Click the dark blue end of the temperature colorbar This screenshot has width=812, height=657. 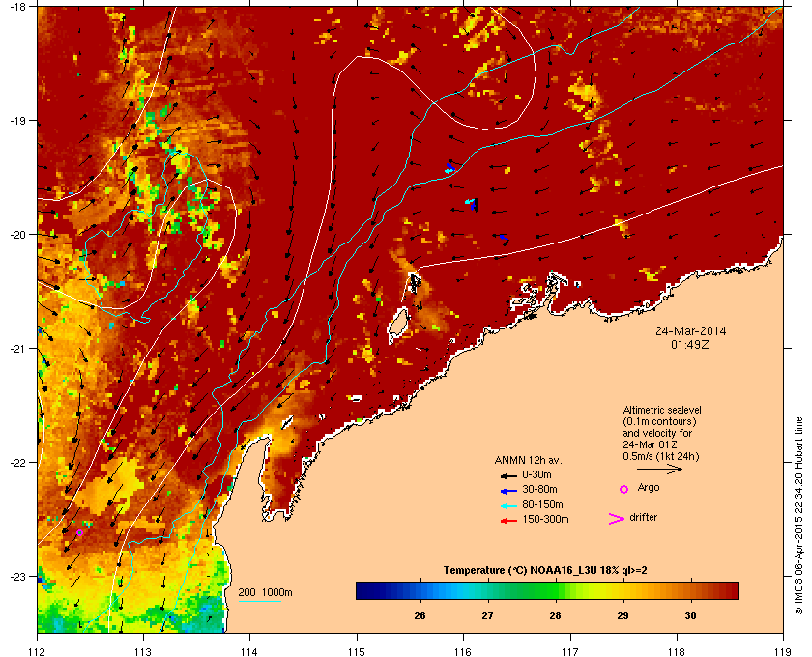362,590
